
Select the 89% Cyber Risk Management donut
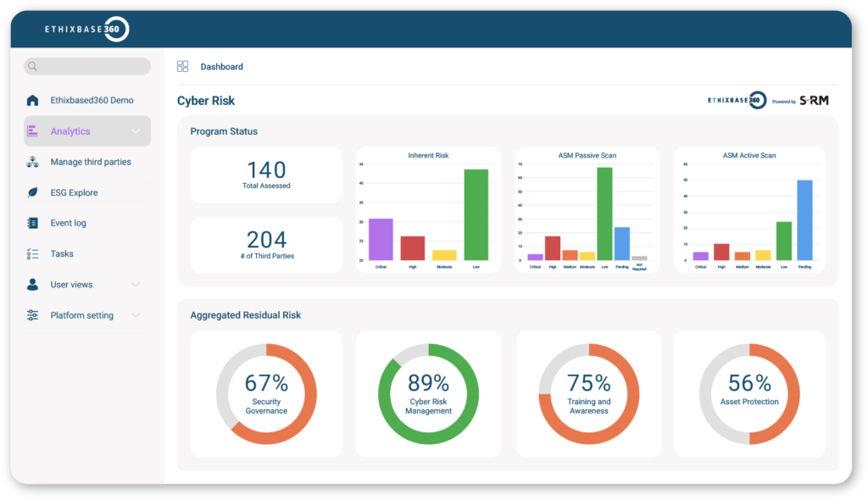428,394
